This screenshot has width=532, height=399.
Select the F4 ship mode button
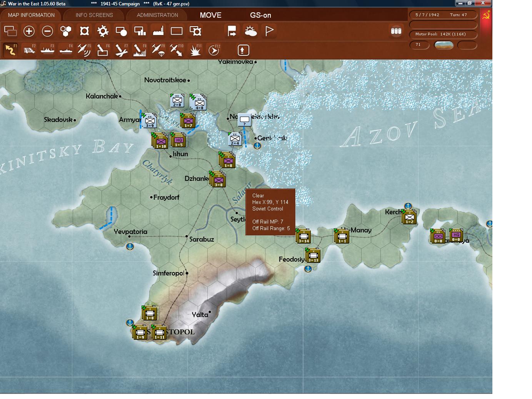coord(66,50)
